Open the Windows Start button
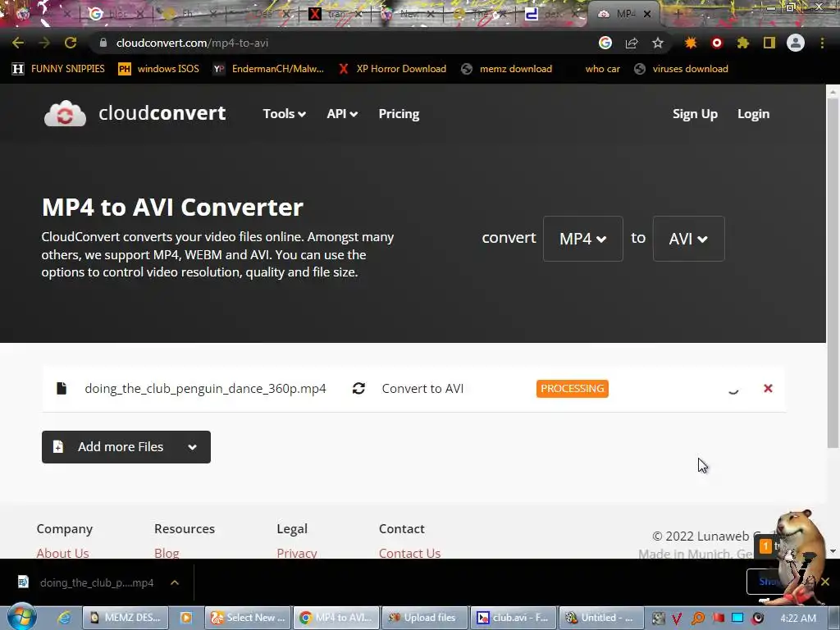The width and height of the screenshot is (840, 630). click(x=22, y=617)
